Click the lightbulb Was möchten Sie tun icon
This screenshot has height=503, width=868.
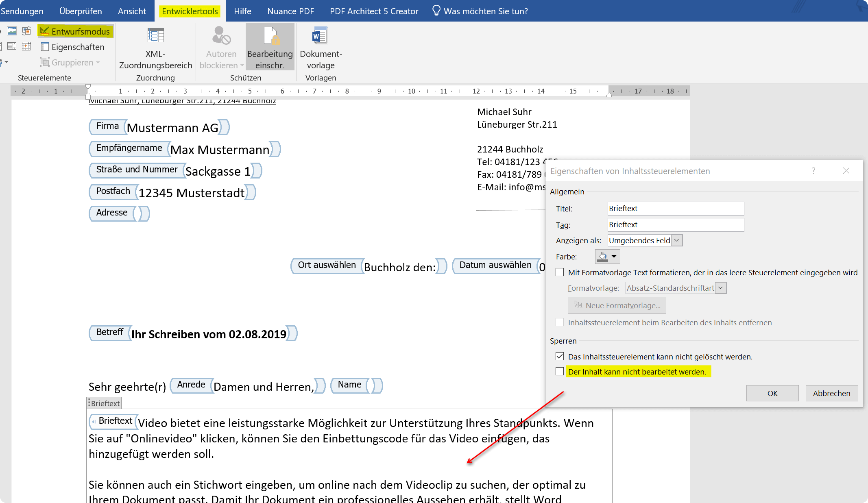pos(436,11)
